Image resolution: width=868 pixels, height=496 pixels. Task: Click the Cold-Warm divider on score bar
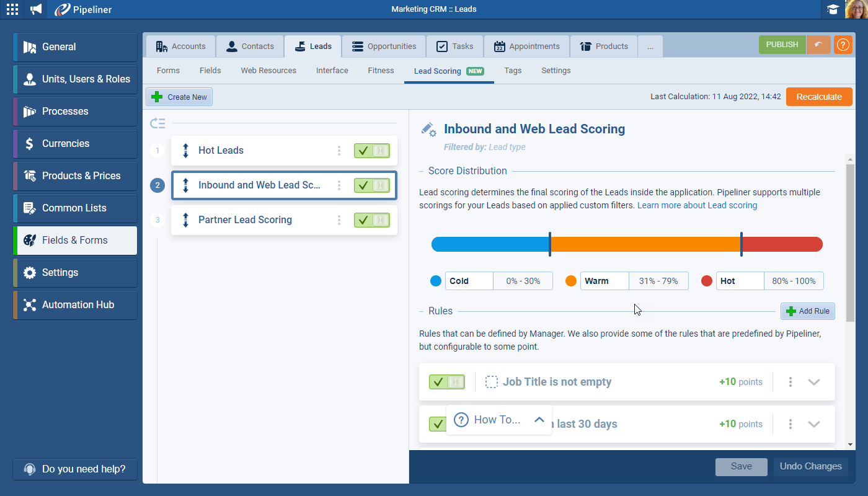(550, 244)
